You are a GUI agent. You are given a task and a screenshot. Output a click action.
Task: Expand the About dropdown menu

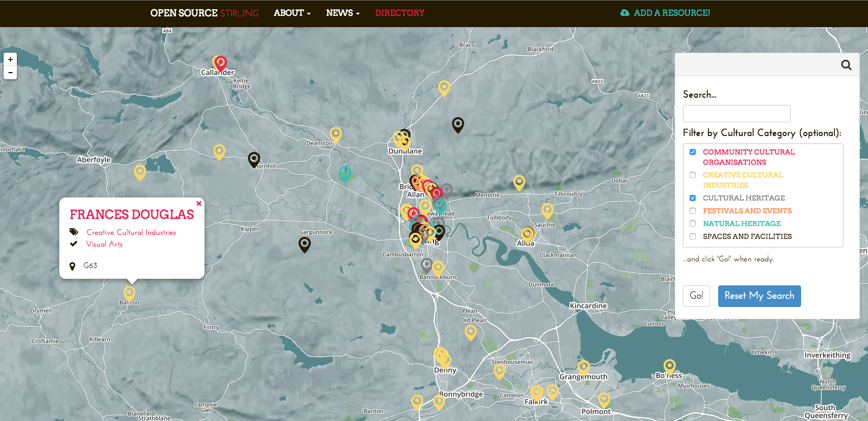point(292,13)
